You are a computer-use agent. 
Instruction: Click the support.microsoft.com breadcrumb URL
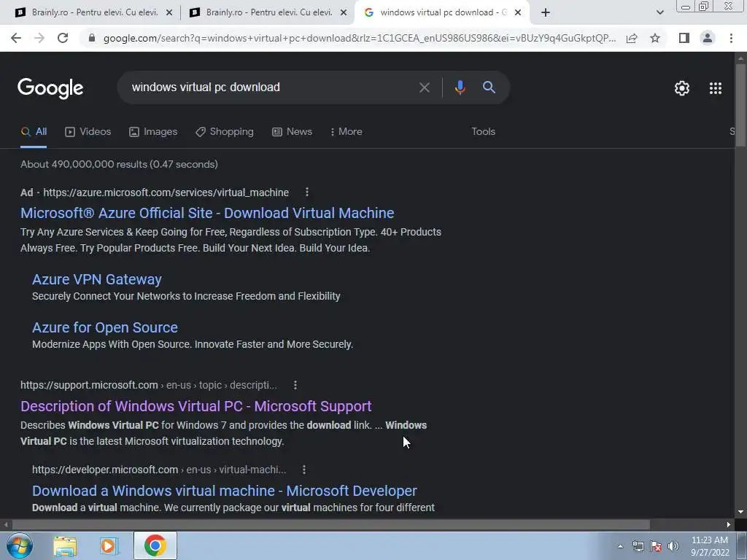(x=149, y=385)
